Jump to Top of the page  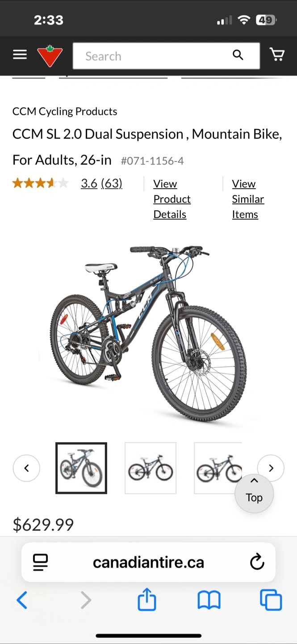[254, 494]
